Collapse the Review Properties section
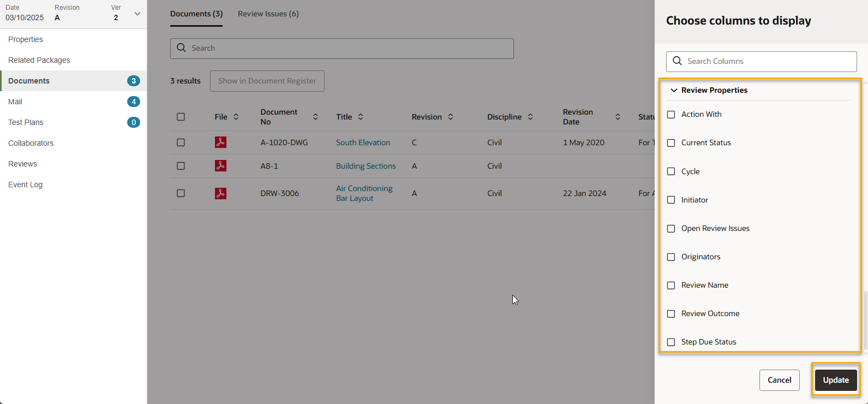Screen dimensions: 868x404 click(674, 91)
